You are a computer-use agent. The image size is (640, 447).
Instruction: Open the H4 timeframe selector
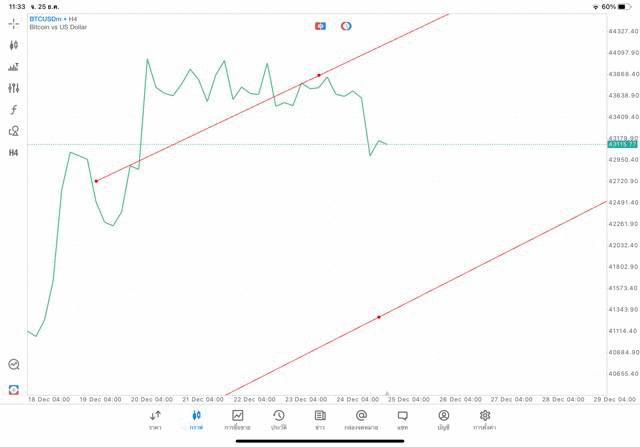14,153
